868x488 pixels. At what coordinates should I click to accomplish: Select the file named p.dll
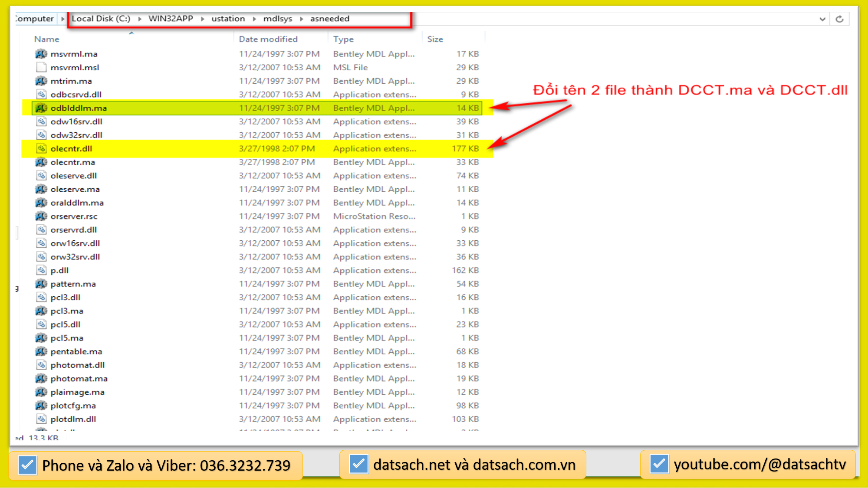pyautogui.click(x=59, y=270)
